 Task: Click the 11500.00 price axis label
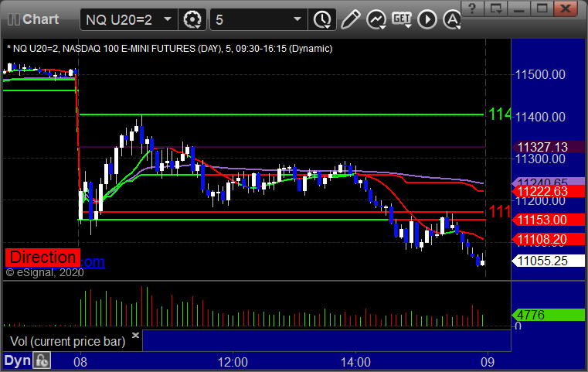coord(540,74)
